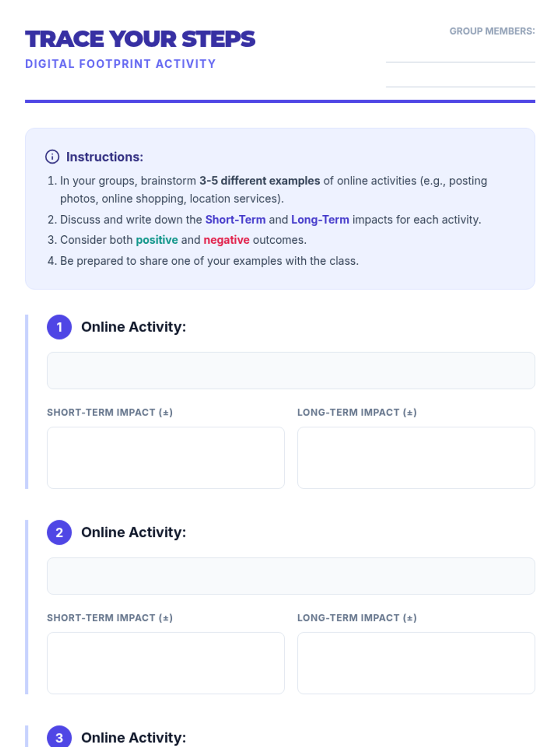The image size is (560, 747).
Task: Click the first Online Activity input field
Action: [x=291, y=371]
